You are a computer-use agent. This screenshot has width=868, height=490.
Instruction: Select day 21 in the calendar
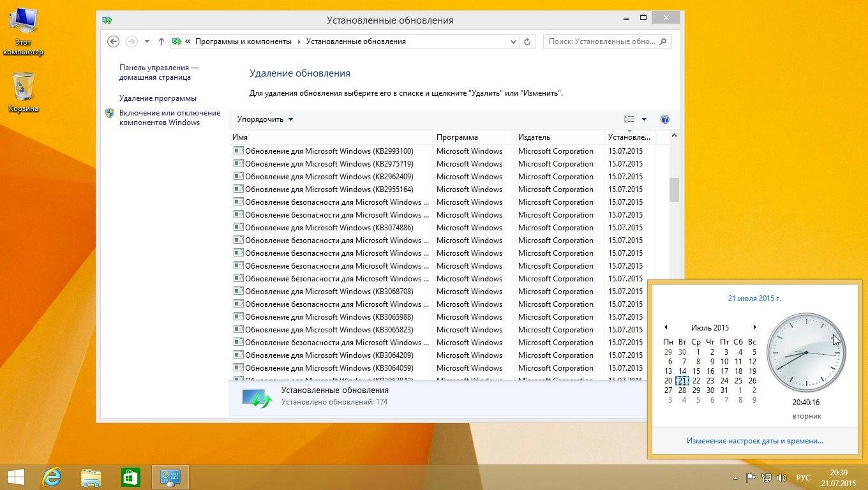682,381
